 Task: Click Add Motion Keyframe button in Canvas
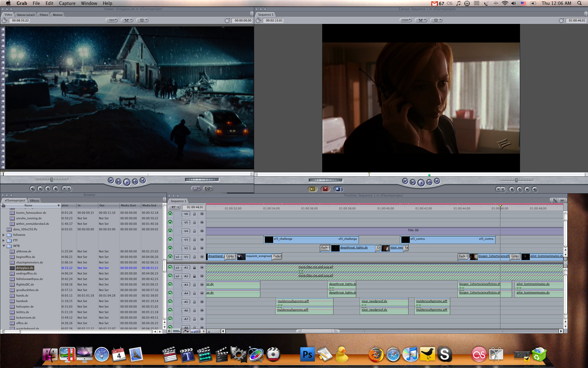click(x=519, y=189)
